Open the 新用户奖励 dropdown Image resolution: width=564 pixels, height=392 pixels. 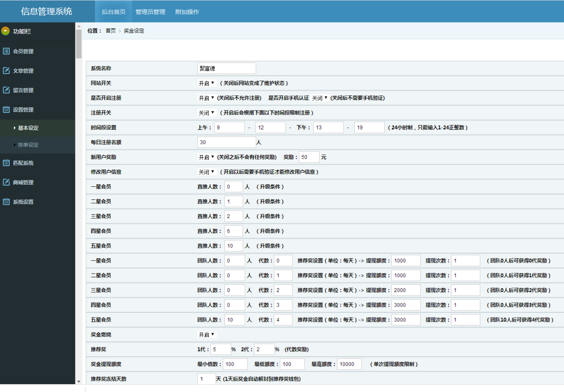tap(207, 157)
